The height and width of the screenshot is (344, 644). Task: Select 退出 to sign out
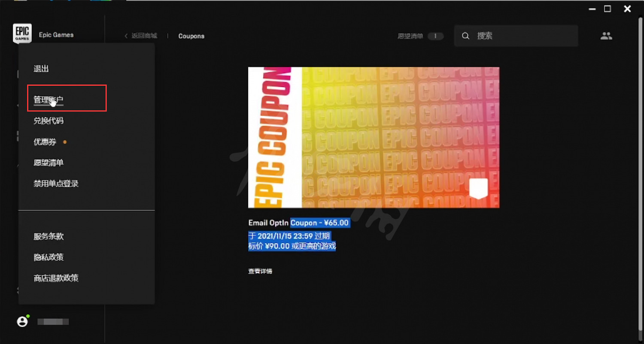[41, 69]
